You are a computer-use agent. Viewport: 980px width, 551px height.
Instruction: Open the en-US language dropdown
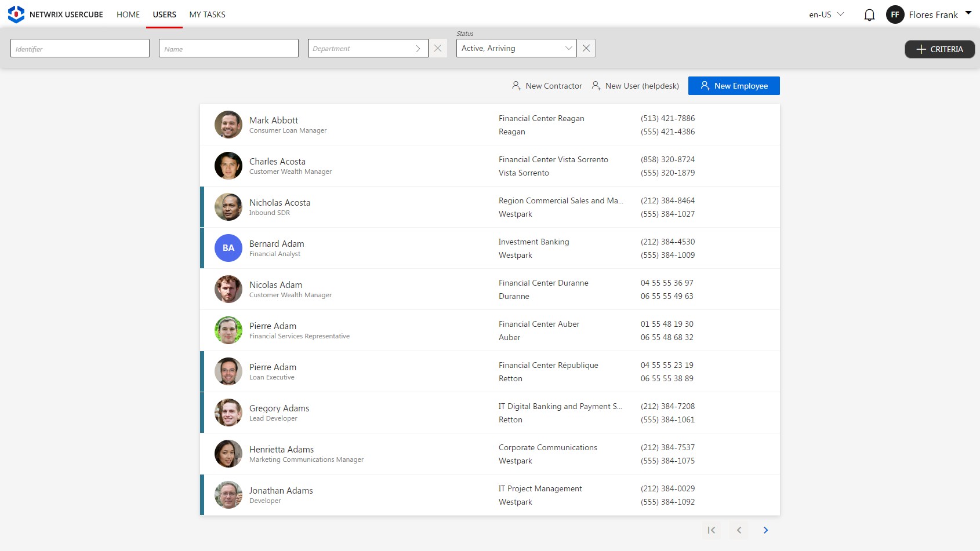tap(824, 14)
